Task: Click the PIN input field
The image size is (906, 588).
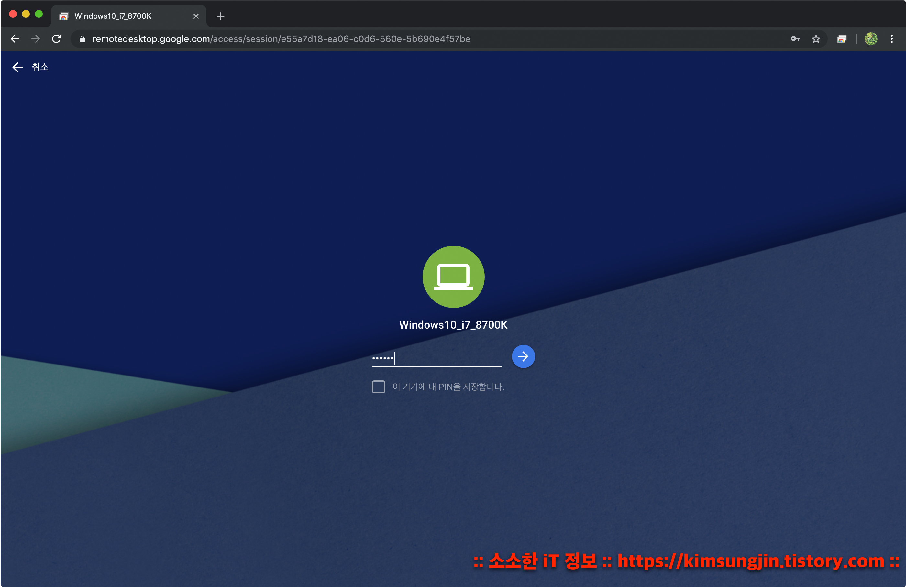Action: click(x=436, y=358)
